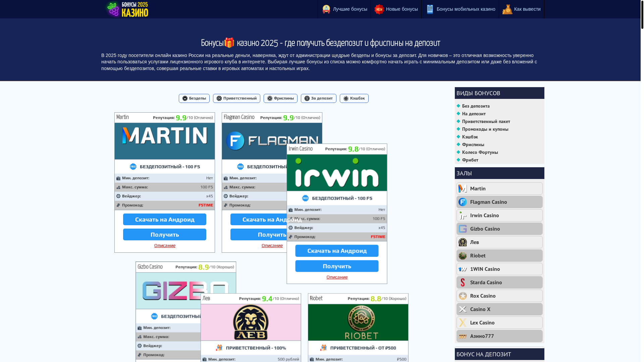Viewport: 644px width, 362px height.
Task: Open Описание link in Martin card
Action: 165,246
